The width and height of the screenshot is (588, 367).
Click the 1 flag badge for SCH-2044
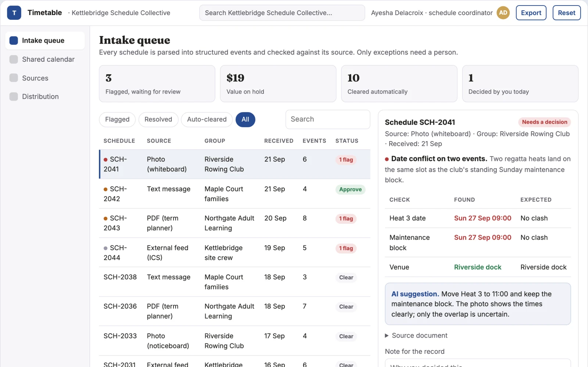coord(346,248)
